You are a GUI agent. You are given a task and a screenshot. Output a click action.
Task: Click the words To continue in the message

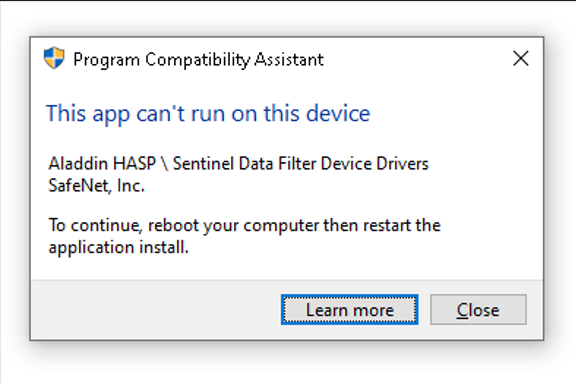tap(95, 225)
